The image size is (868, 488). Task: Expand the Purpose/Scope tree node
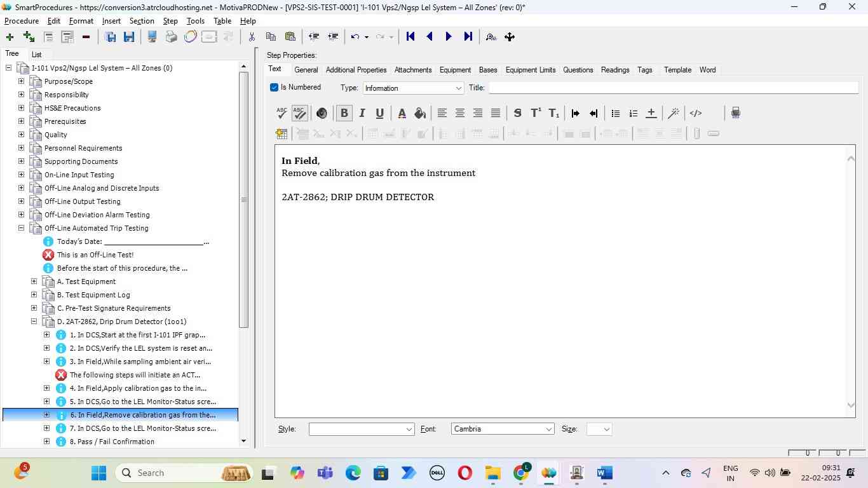[x=22, y=81]
